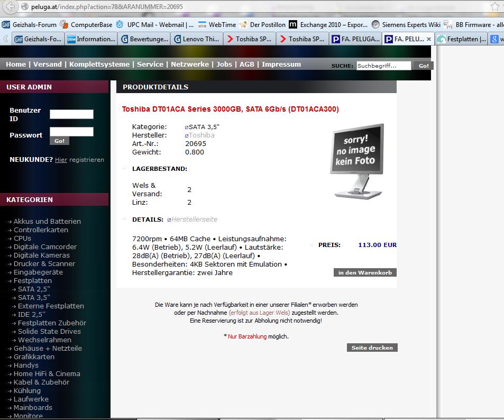Open the SATA 3,5" category link in product details
The image size is (504, 420).
tap(204, 127)
